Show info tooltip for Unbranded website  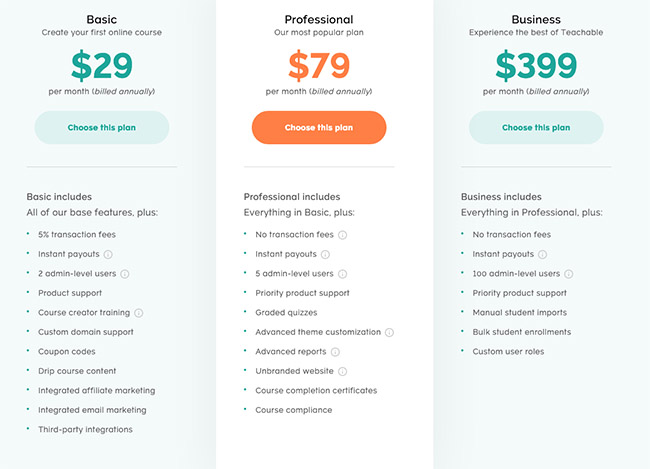(342, 371)
